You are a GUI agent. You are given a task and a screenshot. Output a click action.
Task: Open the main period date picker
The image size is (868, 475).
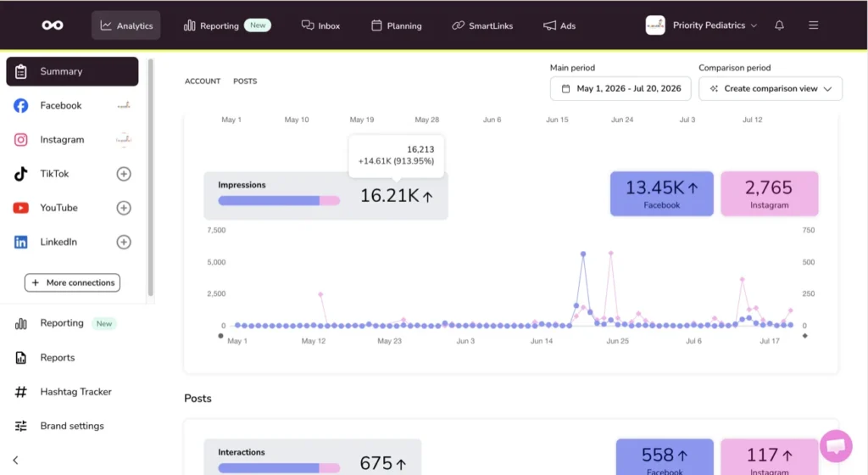pyautogui.click(x=620, y=88)
